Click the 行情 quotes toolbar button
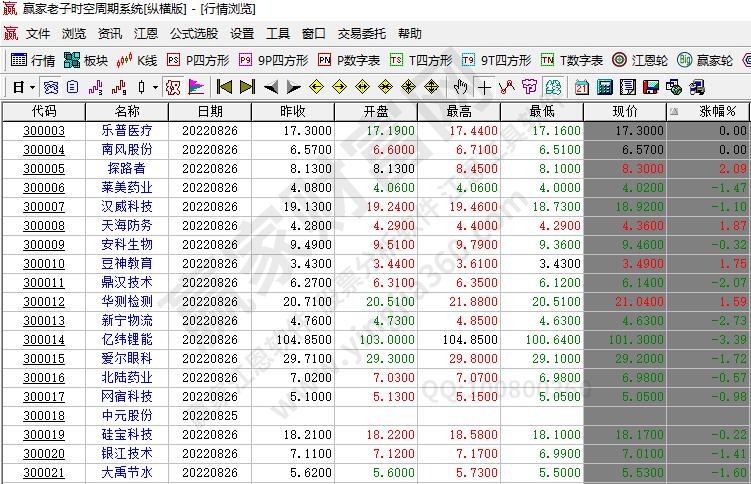The image size is (751, 484). click(x=33, y=60)
